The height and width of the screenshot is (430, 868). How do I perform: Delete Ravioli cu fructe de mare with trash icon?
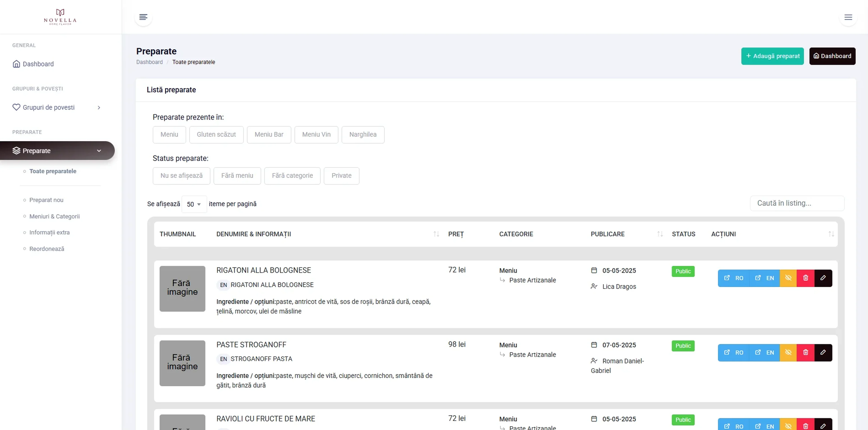coord(806,424)
